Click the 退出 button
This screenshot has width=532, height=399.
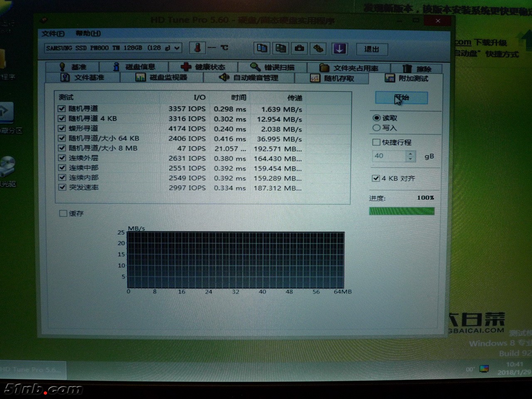pos(372,49)
